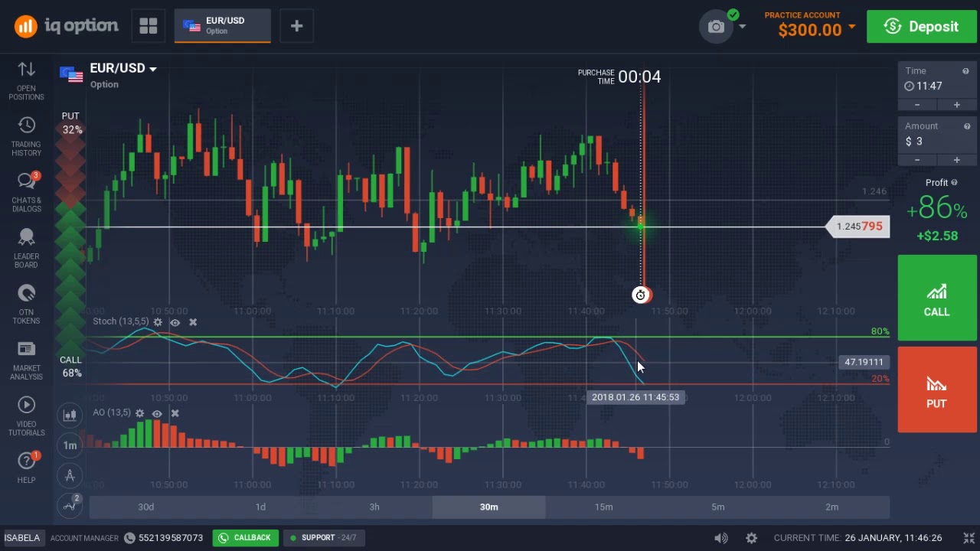The width and height of the screenshot is (980, 551).
Task: Open Trading History sidebar item
Action: pyautogui.click(x=27, y=136)
